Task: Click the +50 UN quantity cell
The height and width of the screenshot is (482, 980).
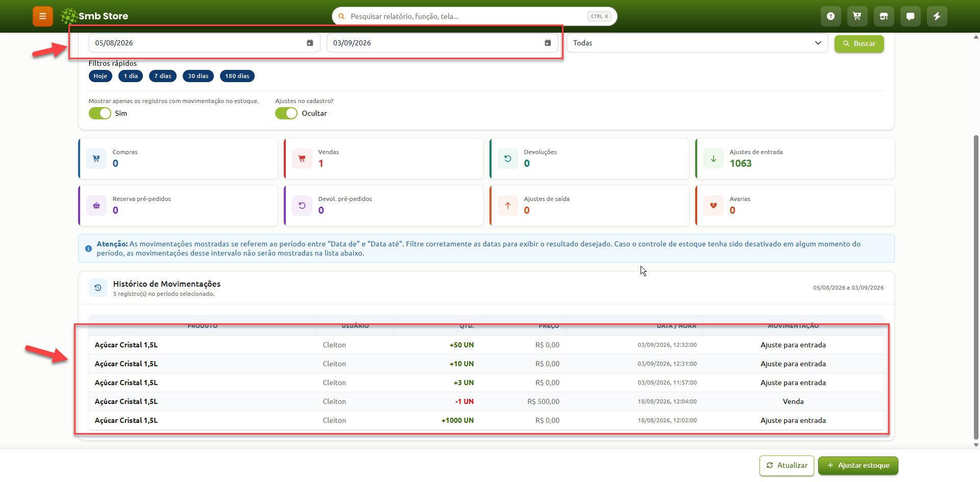Action: [x=461, y=345]
